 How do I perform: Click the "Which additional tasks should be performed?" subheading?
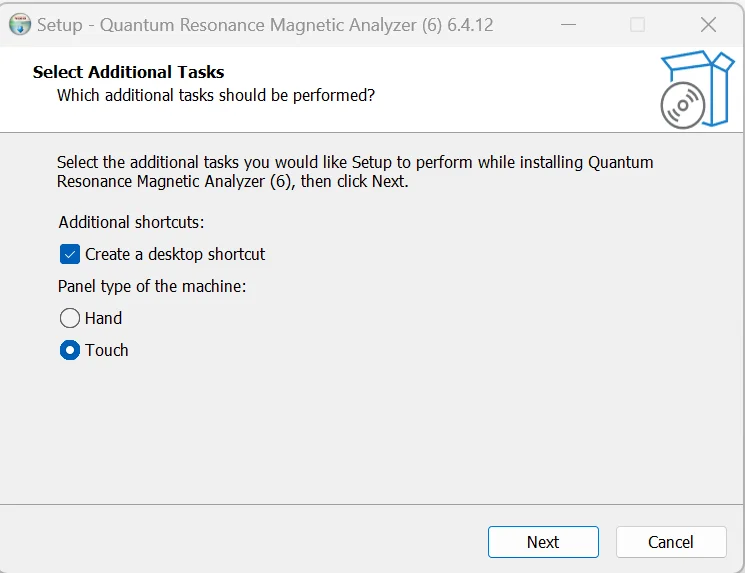pyautogui.click(x=216, y=96)
